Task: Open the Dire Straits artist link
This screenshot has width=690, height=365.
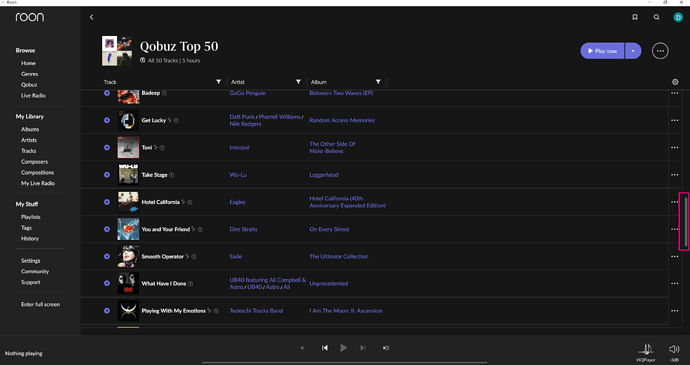Action: pos(243,229)
